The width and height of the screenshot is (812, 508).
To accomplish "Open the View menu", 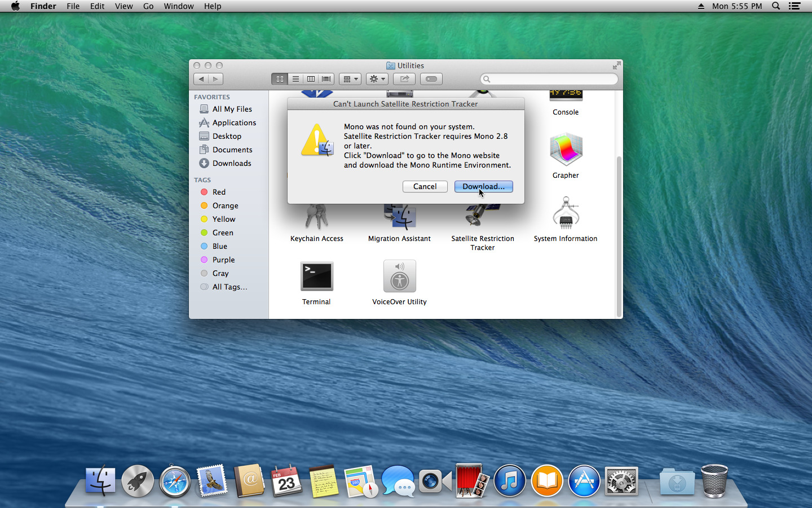I will [x=123, y=6].
